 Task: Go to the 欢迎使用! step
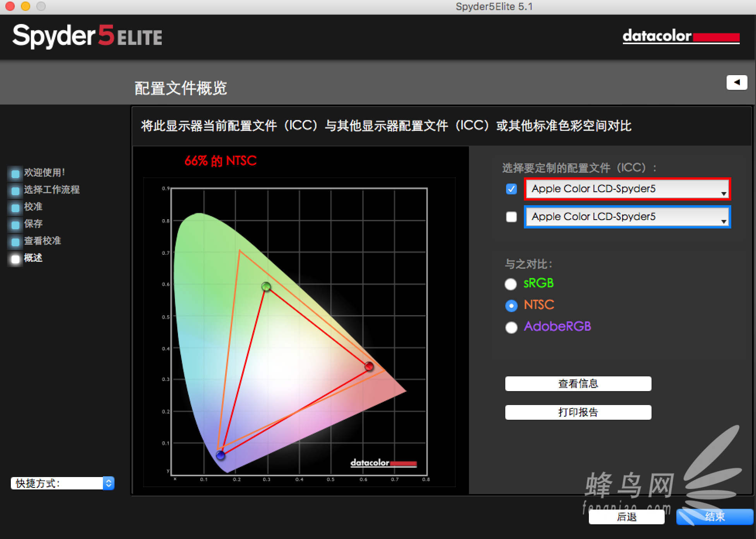click(44, 172)
